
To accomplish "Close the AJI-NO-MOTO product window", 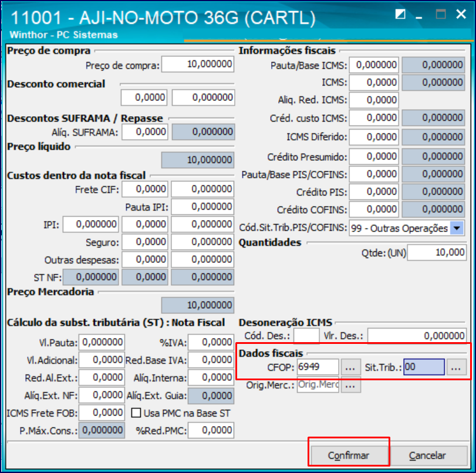I will coord(461,14).
